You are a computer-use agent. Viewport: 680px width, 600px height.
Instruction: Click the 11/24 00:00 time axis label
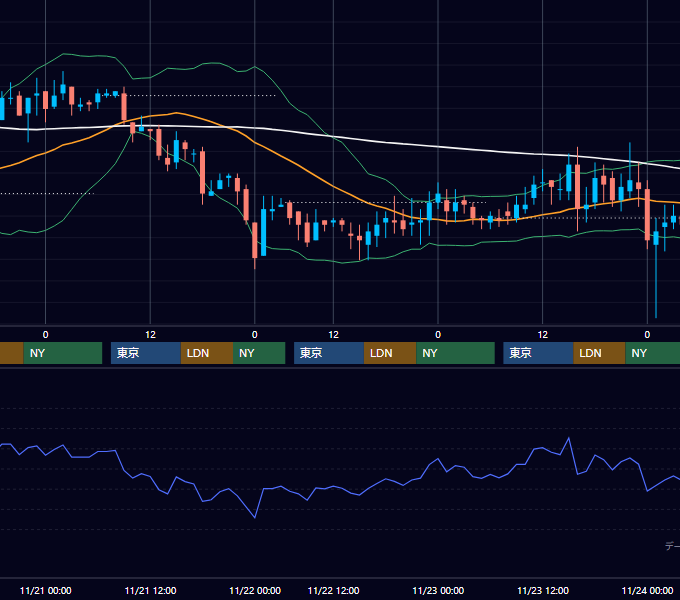(647, 590)
